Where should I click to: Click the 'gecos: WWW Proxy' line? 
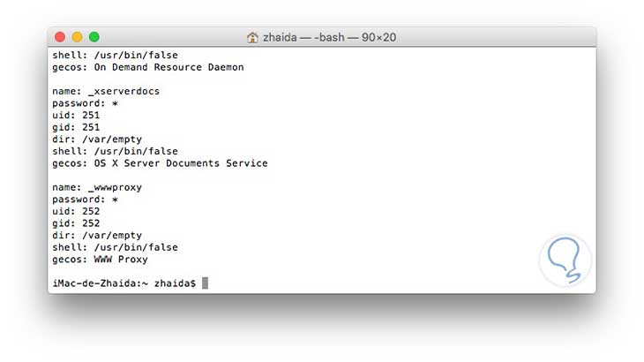(x=100, y=260)
